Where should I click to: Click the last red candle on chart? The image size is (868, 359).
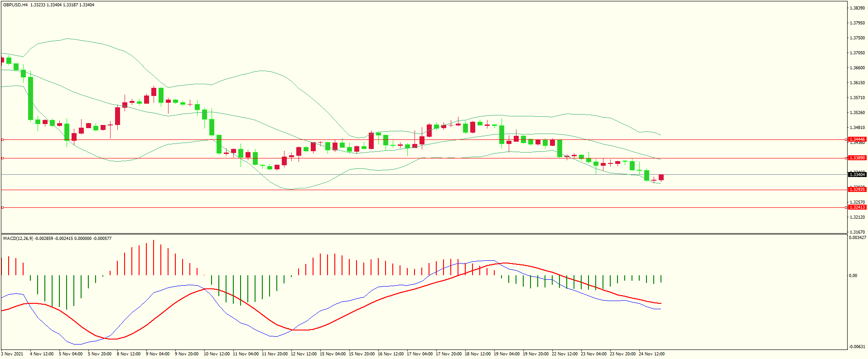click(661, 177)
